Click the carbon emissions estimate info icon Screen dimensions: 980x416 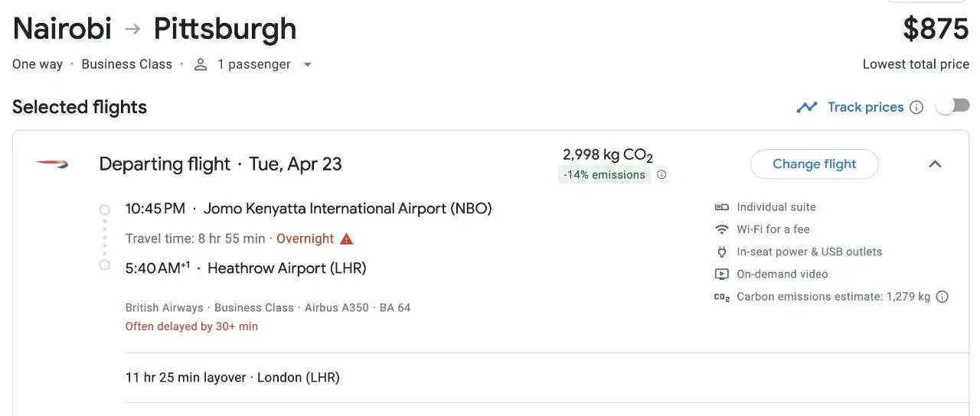point(942,297)
